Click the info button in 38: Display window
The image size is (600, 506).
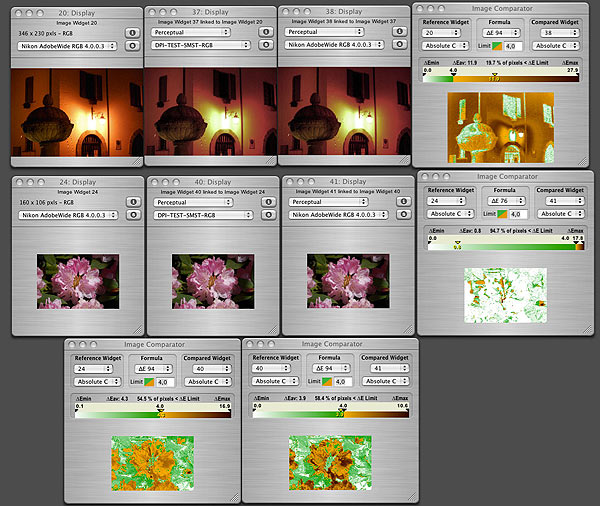(399, 31)
